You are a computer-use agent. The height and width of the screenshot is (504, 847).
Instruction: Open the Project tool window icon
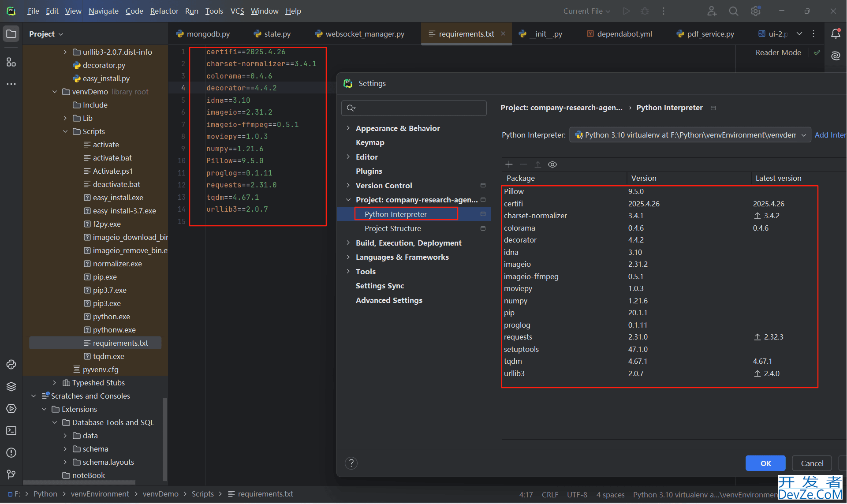pyautogui.click(x=11, y=34)
